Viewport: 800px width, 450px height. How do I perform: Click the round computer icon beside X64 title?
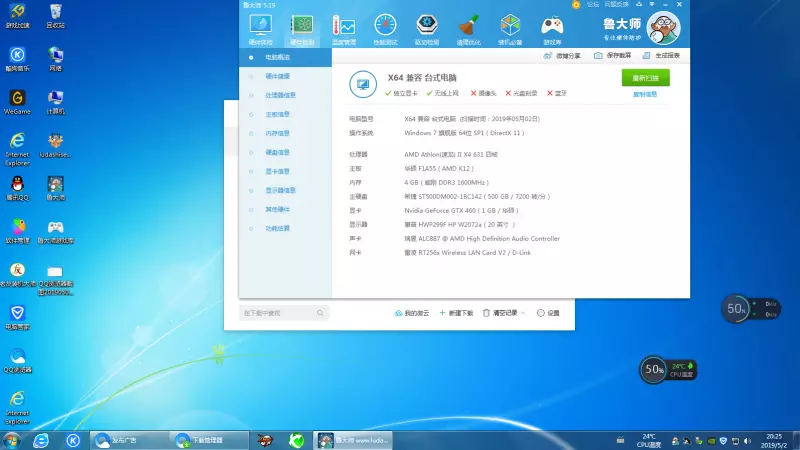[363, 84]
